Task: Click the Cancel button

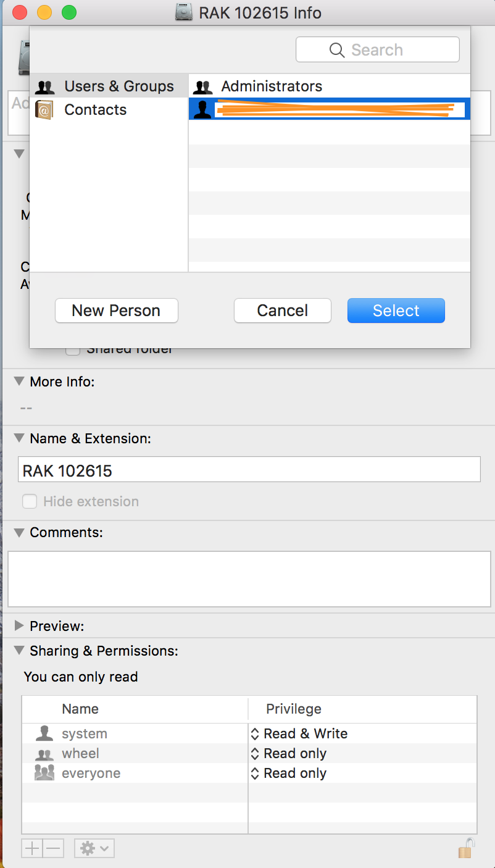Action: point(283,311)
